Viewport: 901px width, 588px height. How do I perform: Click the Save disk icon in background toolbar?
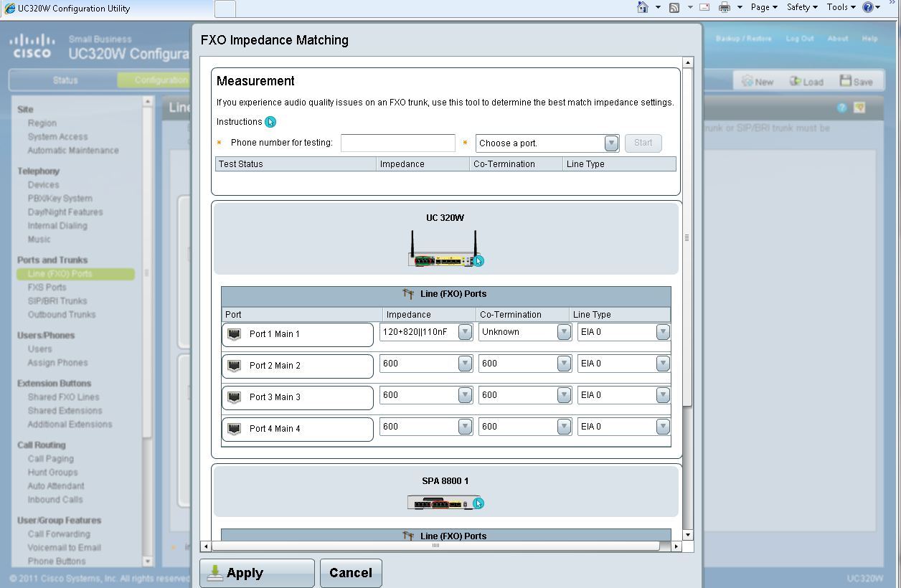[x=846, y=81]
